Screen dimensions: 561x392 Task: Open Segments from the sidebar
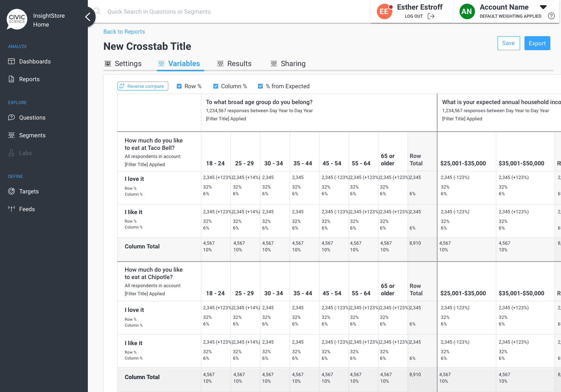[x=32, y=135]
